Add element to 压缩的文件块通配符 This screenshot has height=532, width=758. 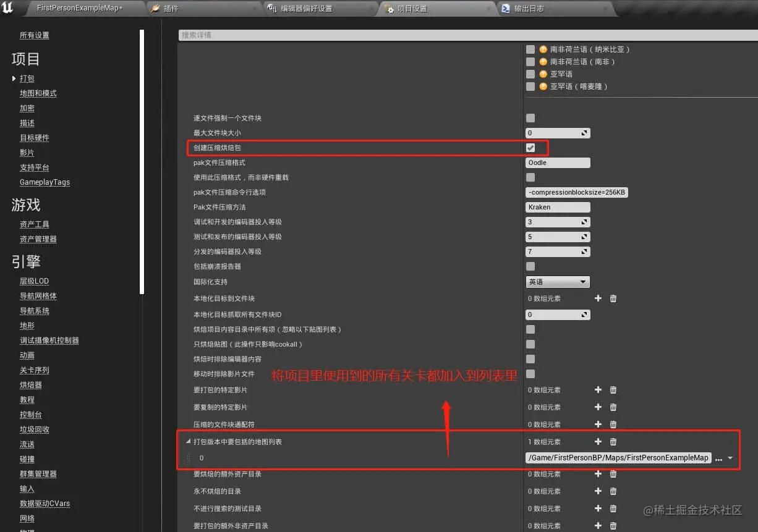pyautogui.click(x=598, y=424)
